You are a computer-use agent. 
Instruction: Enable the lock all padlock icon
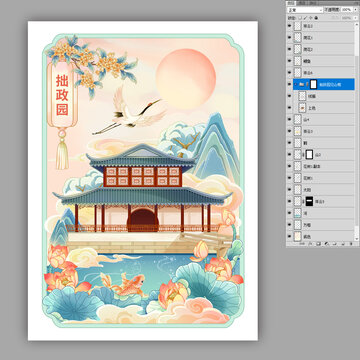[316, 18]
